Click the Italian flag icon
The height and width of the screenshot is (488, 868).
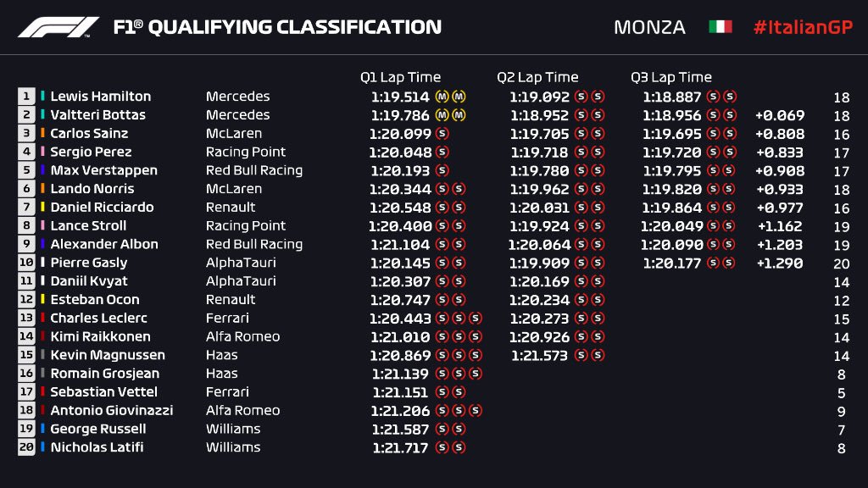721,26
